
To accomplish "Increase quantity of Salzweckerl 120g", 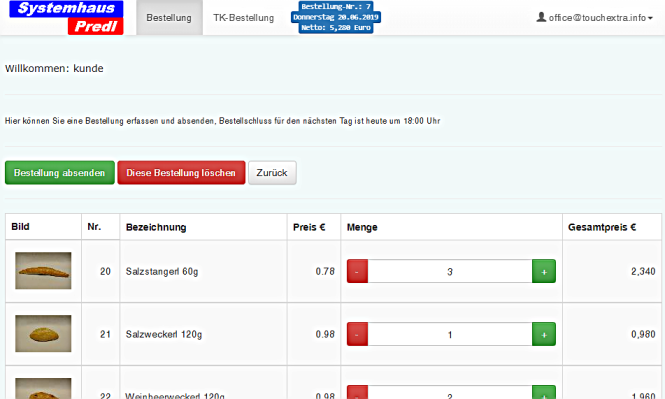I will tap(544, 334).
